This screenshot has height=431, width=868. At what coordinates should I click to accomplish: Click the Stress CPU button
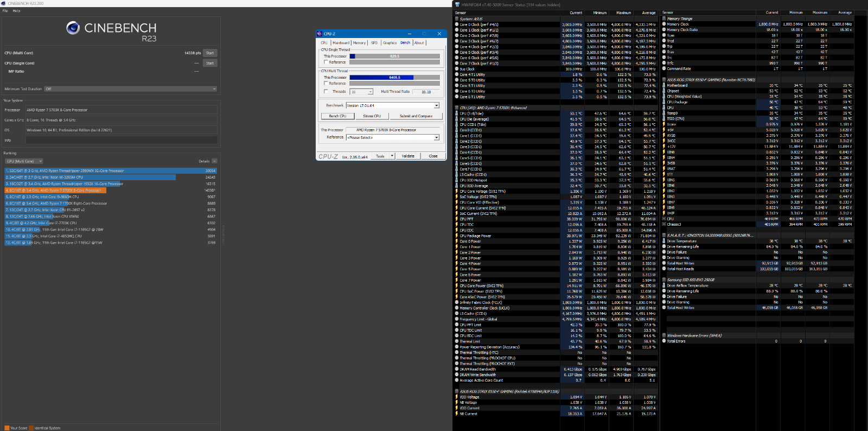tap(372, 116)
